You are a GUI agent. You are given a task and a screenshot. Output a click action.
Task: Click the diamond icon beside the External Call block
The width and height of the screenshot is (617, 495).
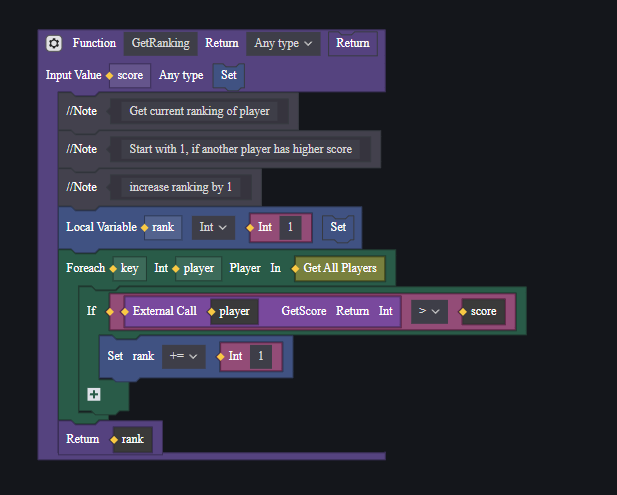point(125,311)
